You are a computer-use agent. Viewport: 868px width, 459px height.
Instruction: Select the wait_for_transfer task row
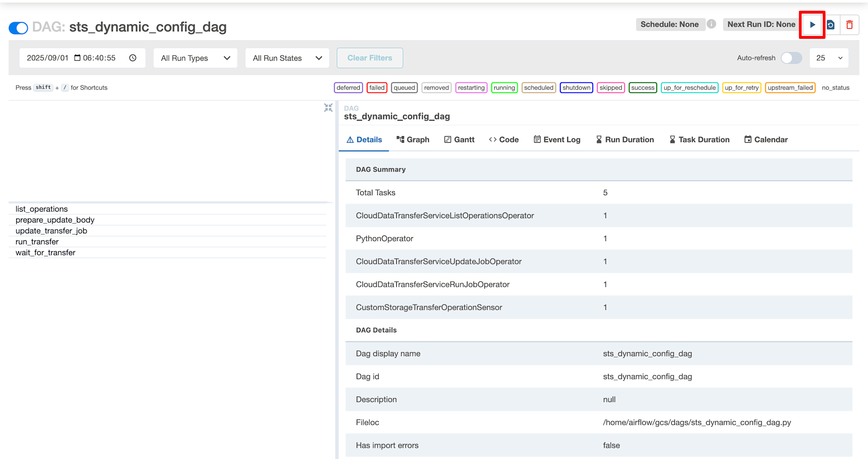pyautogui.click(x=168, y=252)
